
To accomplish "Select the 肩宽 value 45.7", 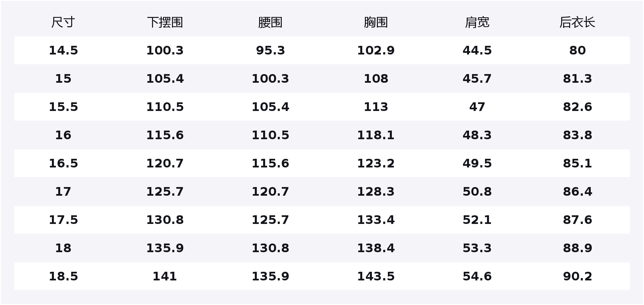I will click(477, 79).
